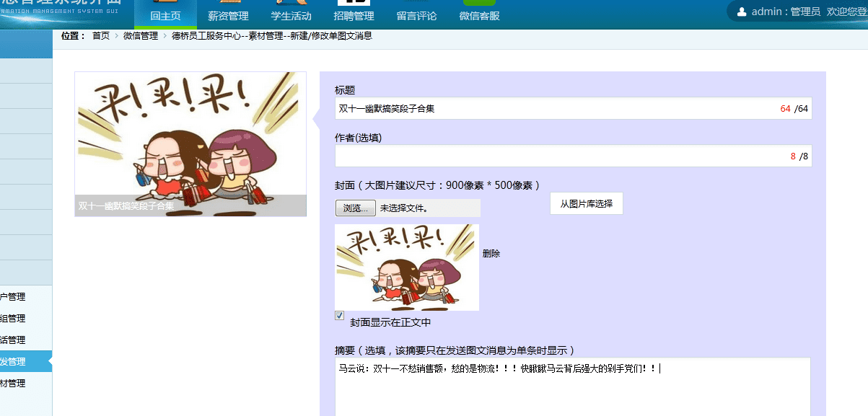The image size is (868, 416).
Task: Open the 微信客服 navigation tab
Action: [x=479, y=14]
